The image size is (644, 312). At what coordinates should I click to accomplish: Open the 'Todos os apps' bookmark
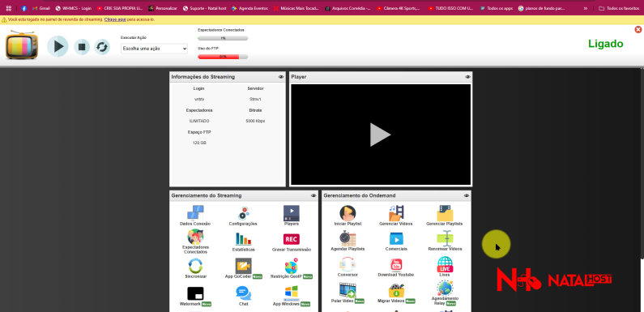tap(496, 8)
